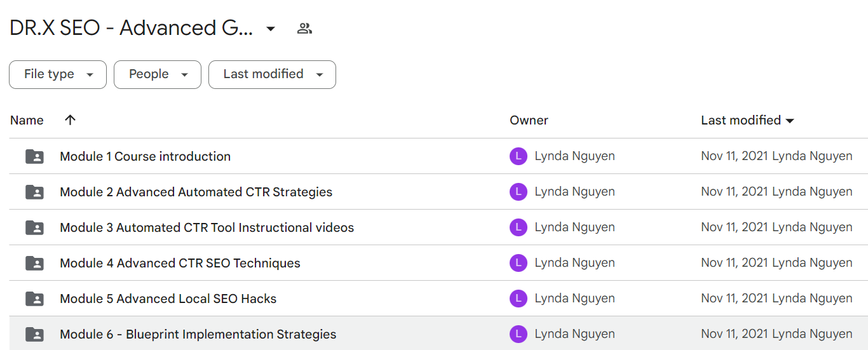Screen dimensions: 868x350
Task: Open the People filter dropdown
Action: click(158, 74)
